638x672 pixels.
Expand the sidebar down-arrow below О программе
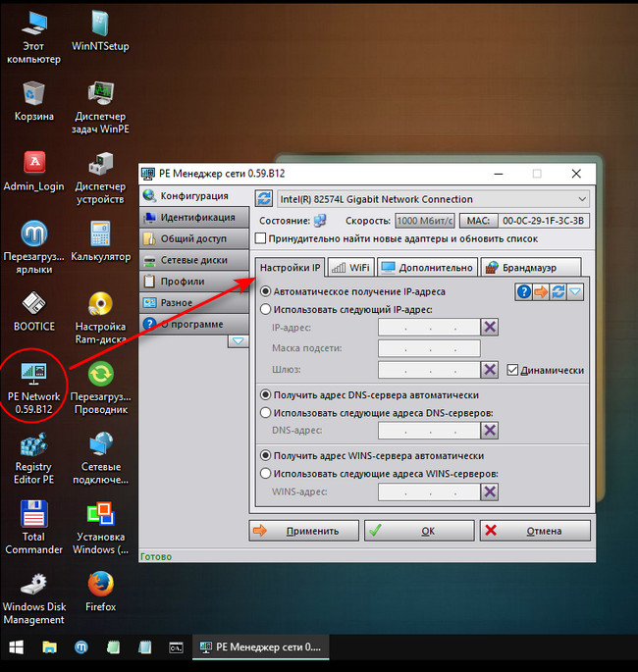(x=238, y=341)
